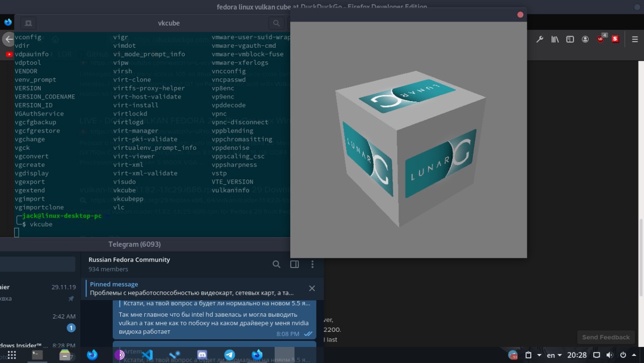Open uBlock Origin extension icon
Screen dimensions: 644x363
(601, 39)
